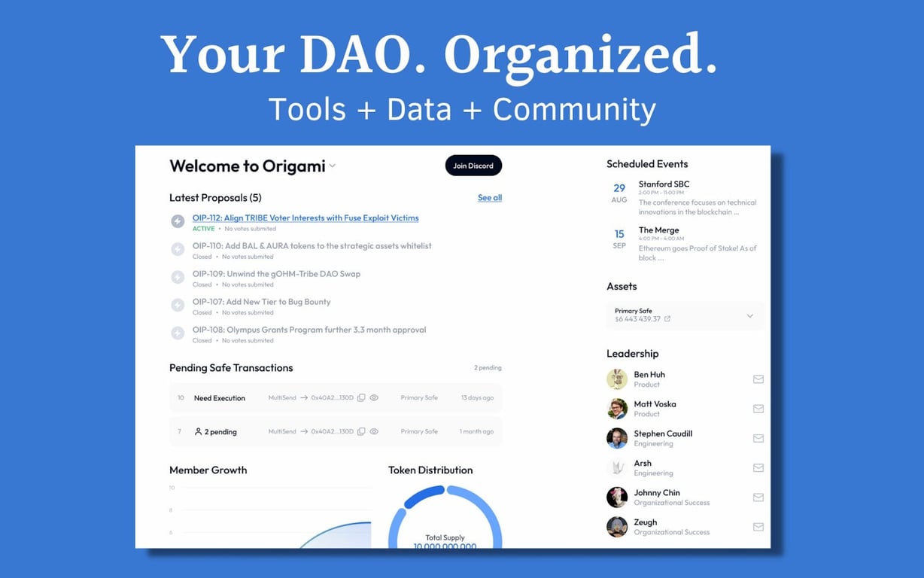This screenshot has height=578, width=924.
Task: Open OIP-110 Add BAL & AURA tokens proposal
Action: point(312,246)
